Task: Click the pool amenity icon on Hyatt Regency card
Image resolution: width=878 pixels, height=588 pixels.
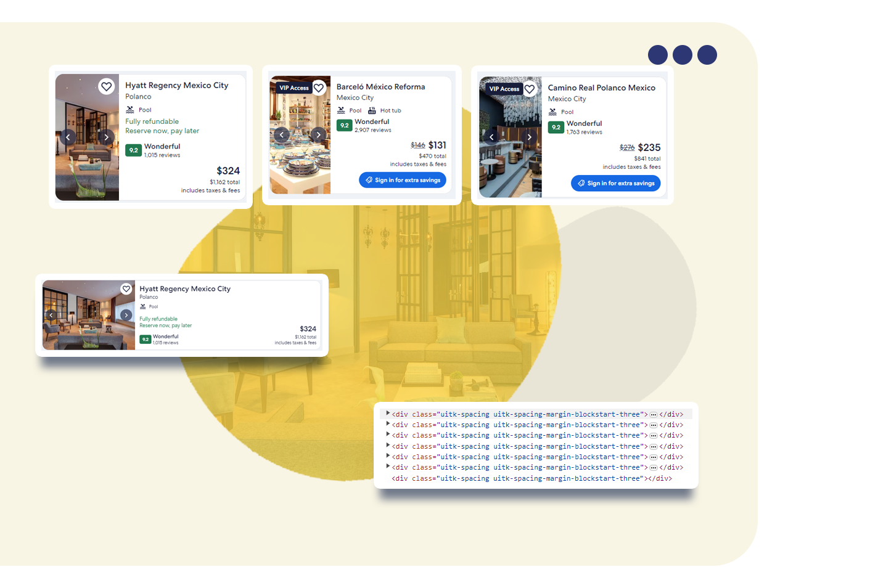Action: 130,109
